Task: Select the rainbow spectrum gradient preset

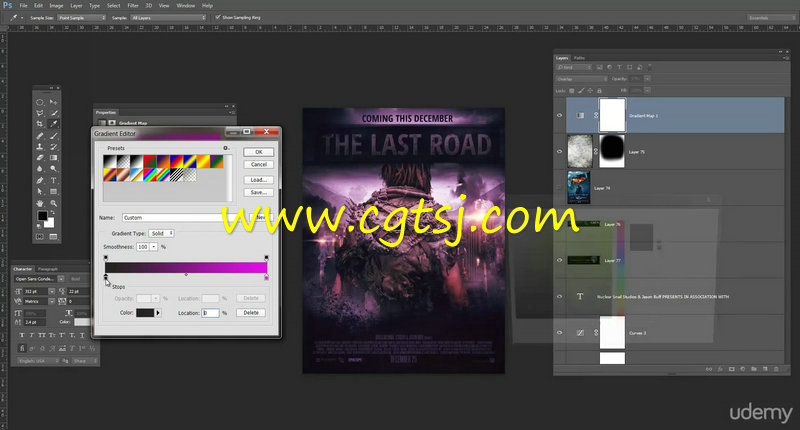Action: point(149,175)
